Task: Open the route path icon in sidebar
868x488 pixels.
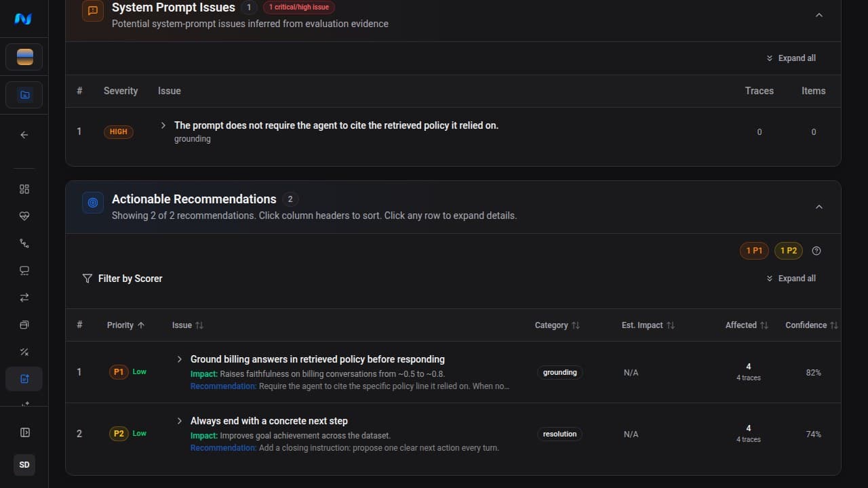Action: (x=24, y=243)
